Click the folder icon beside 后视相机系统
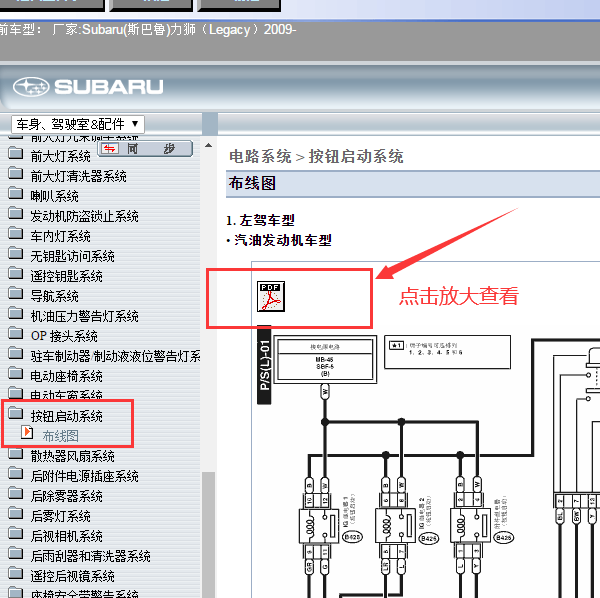 click(x=16, y=532)
